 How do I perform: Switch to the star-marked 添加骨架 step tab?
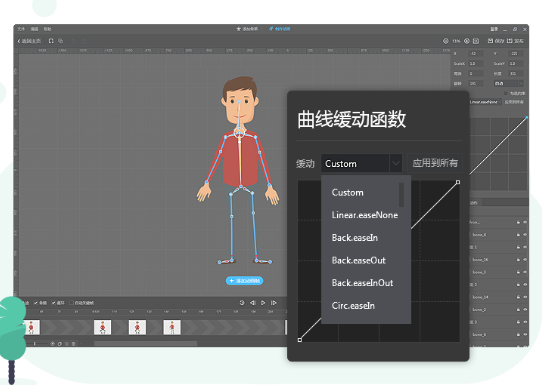click(x=247, y=29)
